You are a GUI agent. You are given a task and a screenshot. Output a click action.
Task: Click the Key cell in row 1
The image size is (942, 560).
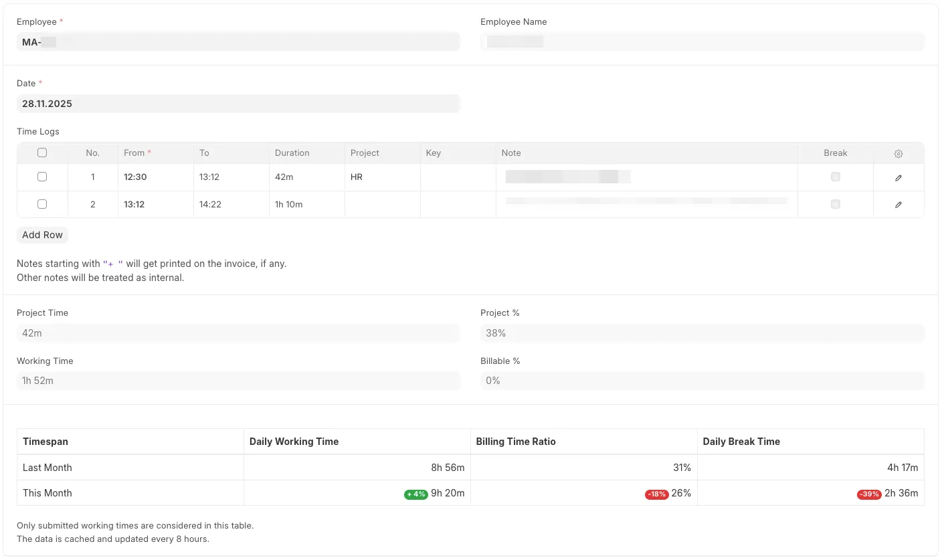(x=458, y=177)
